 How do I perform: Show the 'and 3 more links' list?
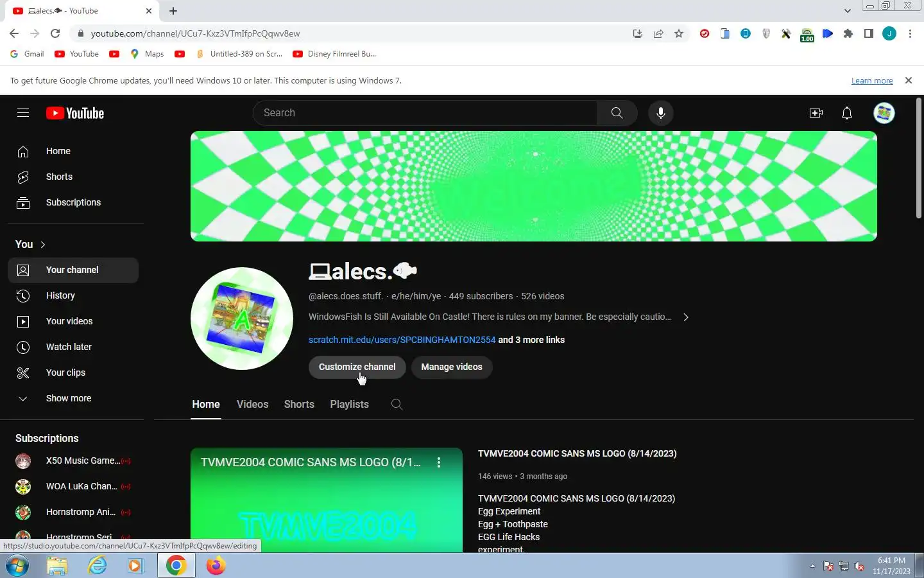[531, 340]
